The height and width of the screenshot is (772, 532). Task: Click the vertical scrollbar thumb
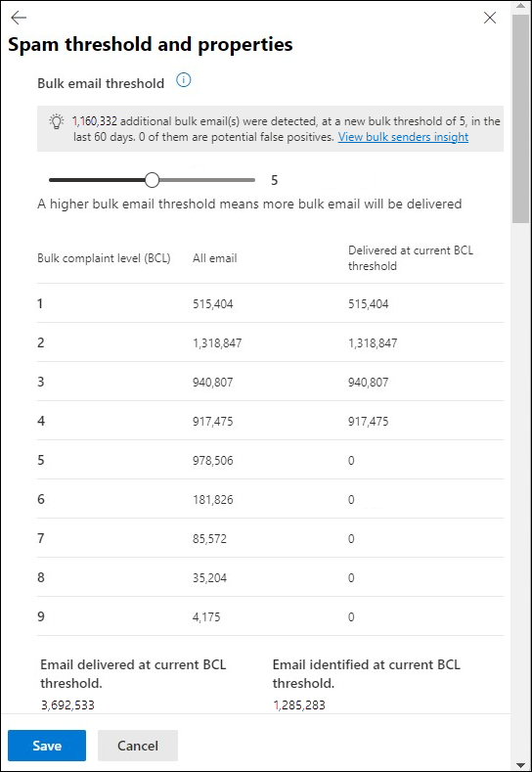(x=520, y=118)
